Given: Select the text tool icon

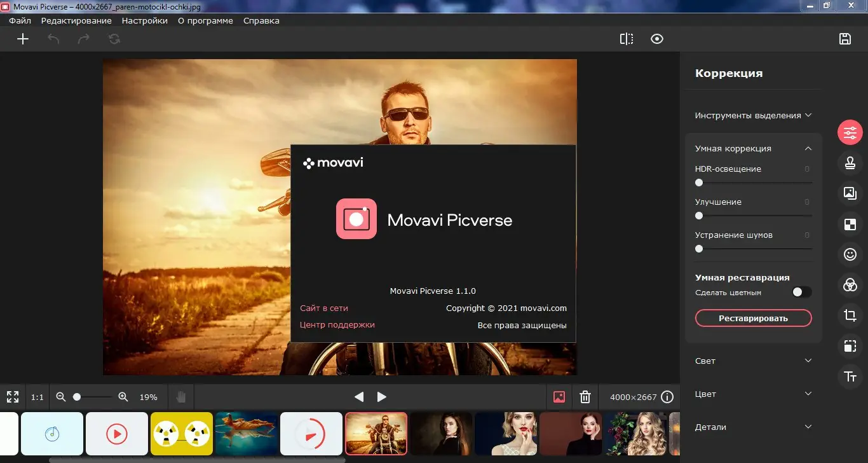Looking at the screenshot, I should (850, 377).
